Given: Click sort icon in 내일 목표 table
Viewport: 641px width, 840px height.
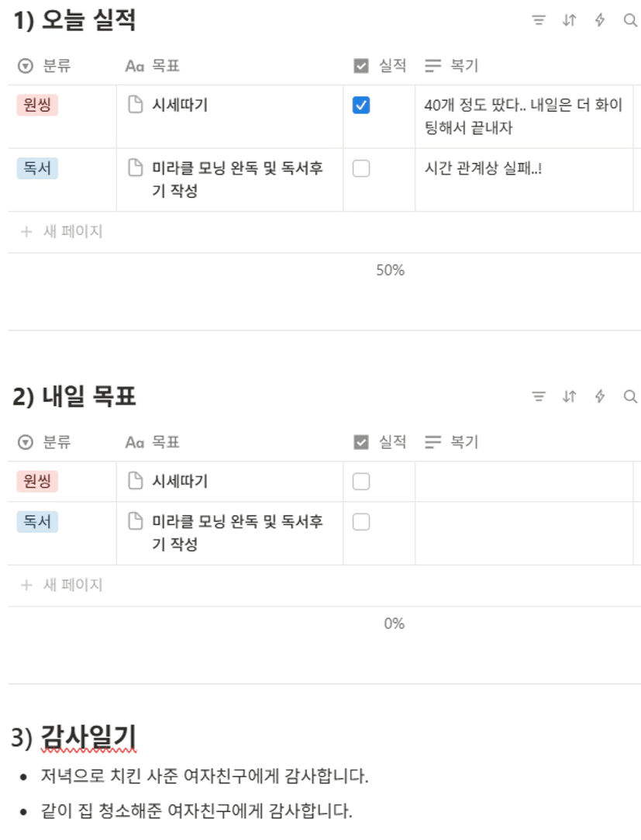Looking at the screenshot, I should (569, 396).
